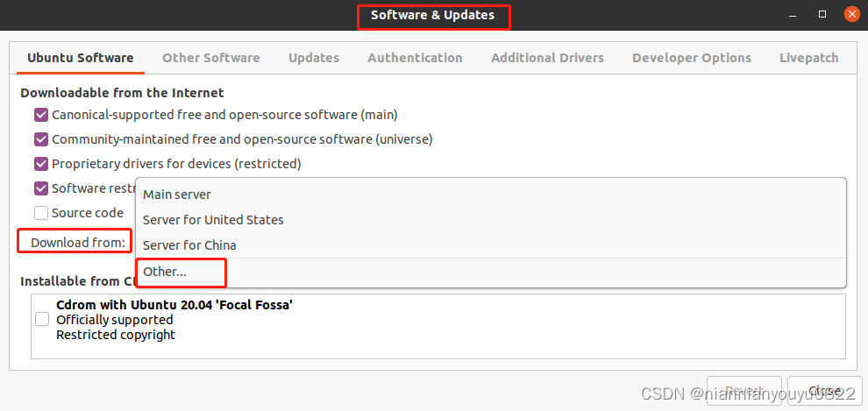Click the Downloadable from the Internet heading
This screenshot has height=411, width=868.
[123, 92]
